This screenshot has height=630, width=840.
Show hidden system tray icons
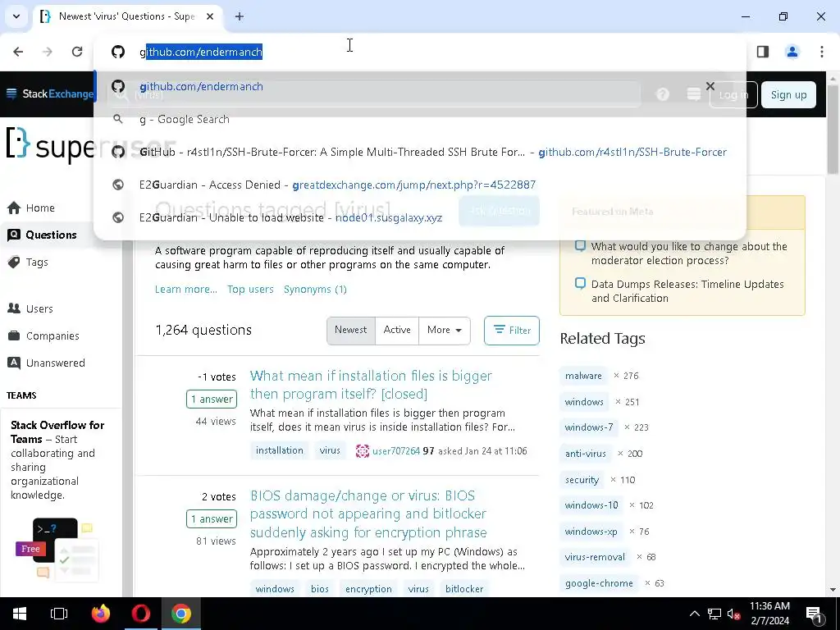pos(694,614)
